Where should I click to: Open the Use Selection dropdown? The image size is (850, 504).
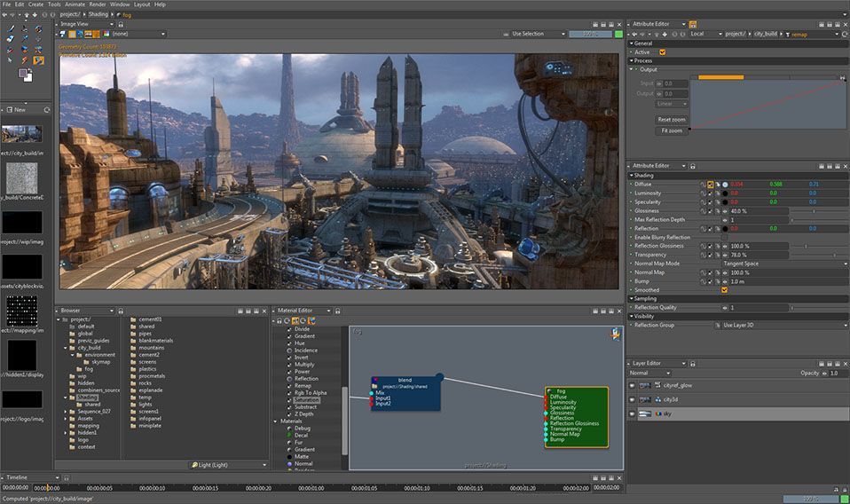coord(537,34)
